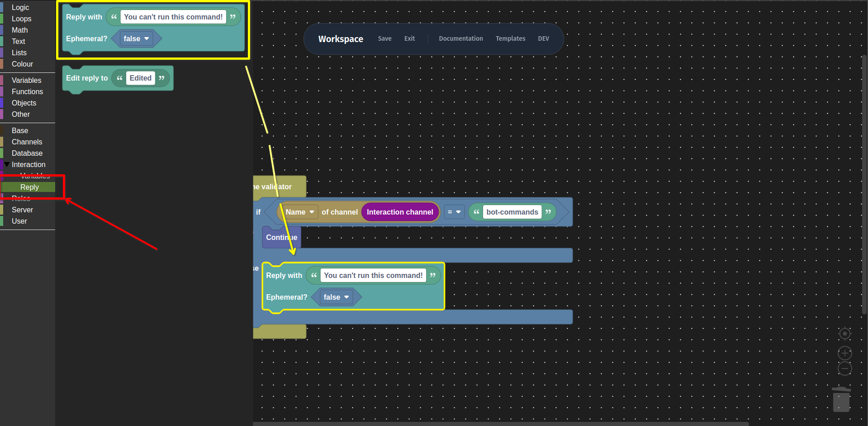868x426 pixels.
Task: Select the Interaction channel block
Action: coord(400,212)
